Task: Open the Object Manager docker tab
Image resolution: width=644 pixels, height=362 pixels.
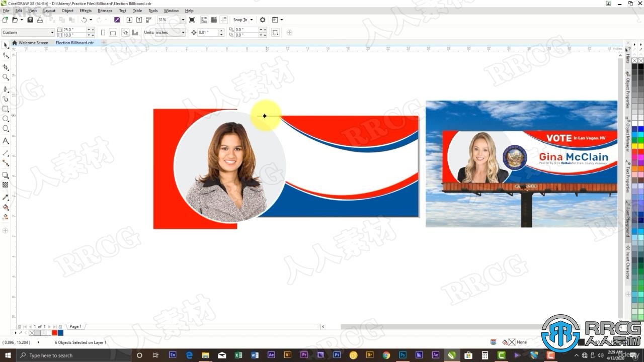Action: 628,135
